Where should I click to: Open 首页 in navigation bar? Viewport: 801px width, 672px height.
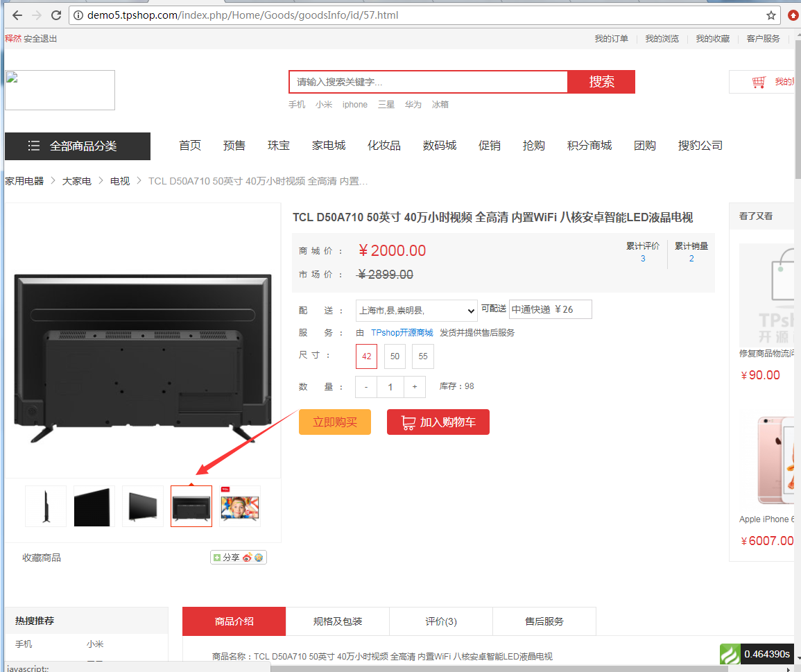pos(190,146)
